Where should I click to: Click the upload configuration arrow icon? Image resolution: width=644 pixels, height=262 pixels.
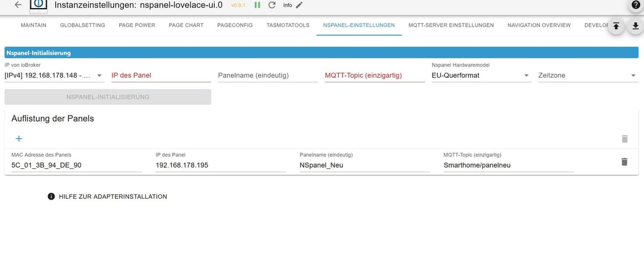[616, 26]
